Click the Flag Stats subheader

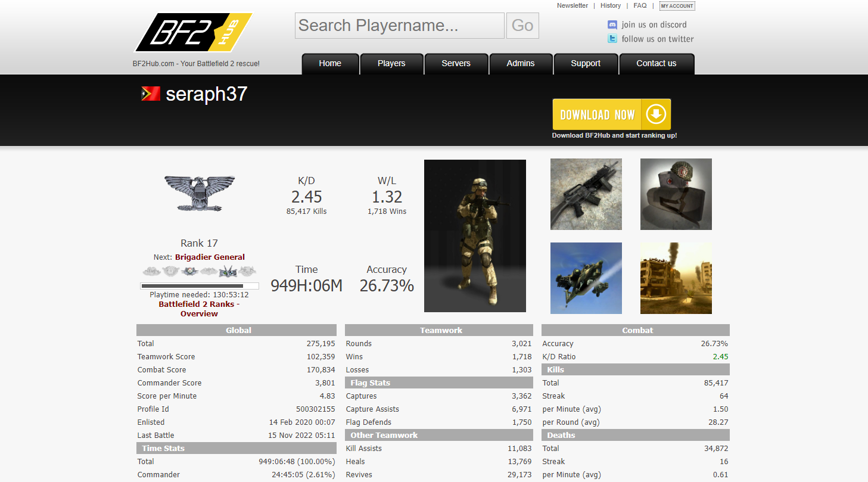[x=439, y=383]
